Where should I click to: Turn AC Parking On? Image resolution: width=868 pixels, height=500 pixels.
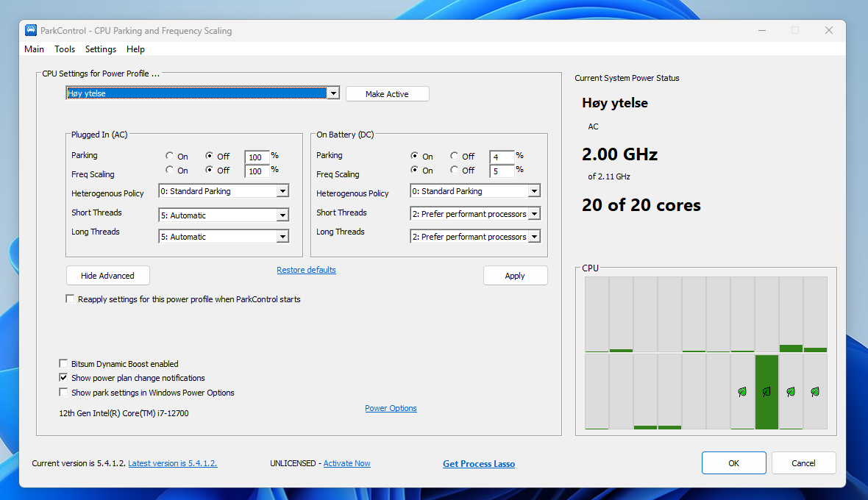[x=169, y=156]
